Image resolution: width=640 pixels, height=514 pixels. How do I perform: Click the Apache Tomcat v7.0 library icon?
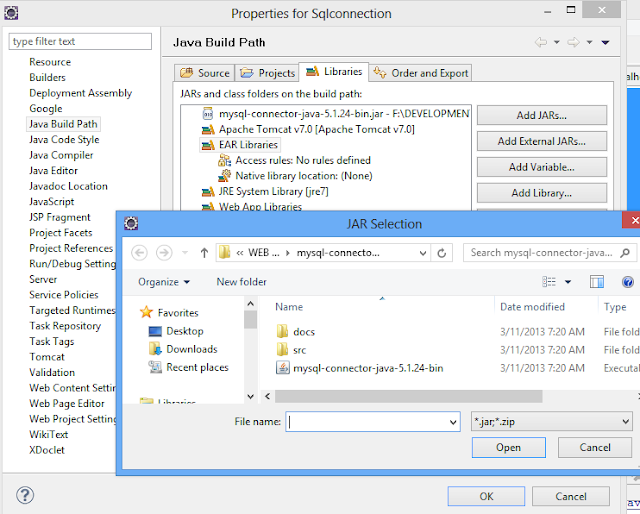[208, 130]
